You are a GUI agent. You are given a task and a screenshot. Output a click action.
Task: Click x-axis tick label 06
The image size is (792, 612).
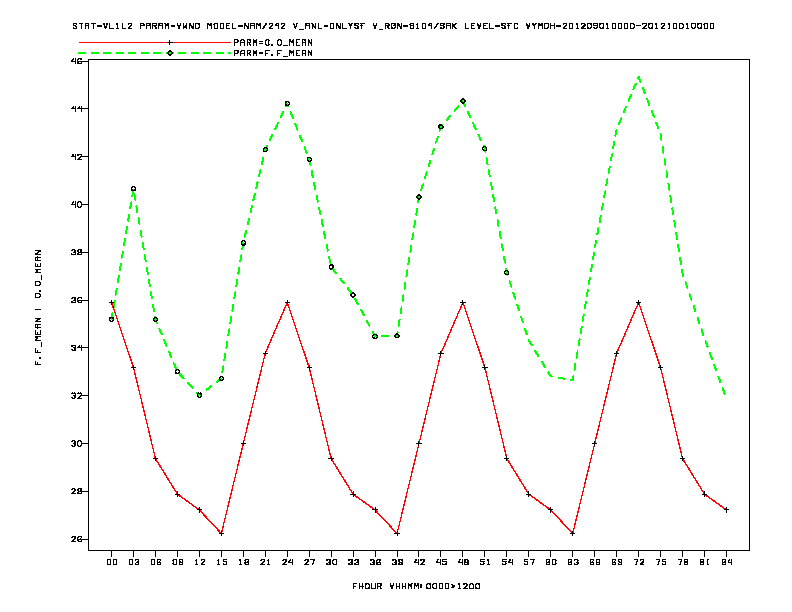pyautogui.click(x=156, y=562)
